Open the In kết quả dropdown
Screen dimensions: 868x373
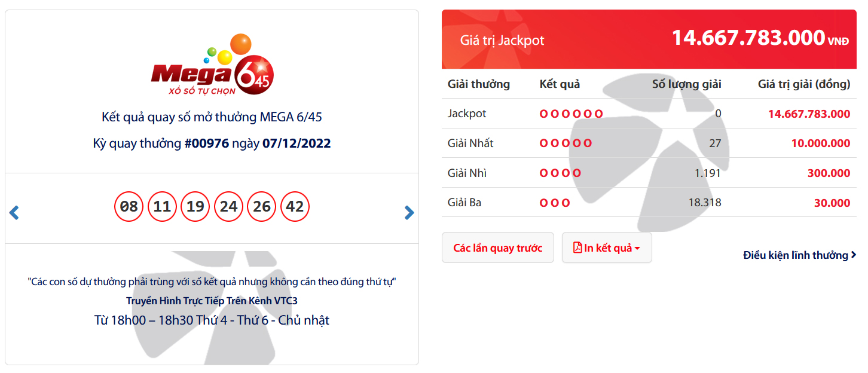(x=607, y=247)
